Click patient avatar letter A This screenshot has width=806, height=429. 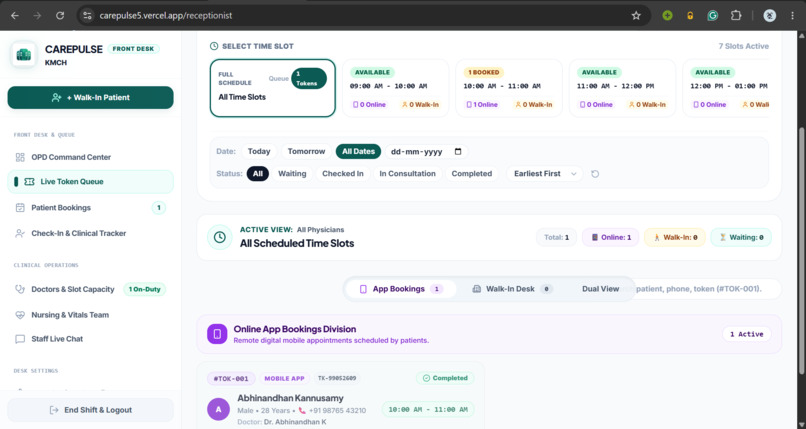click(x=218, y=409)
